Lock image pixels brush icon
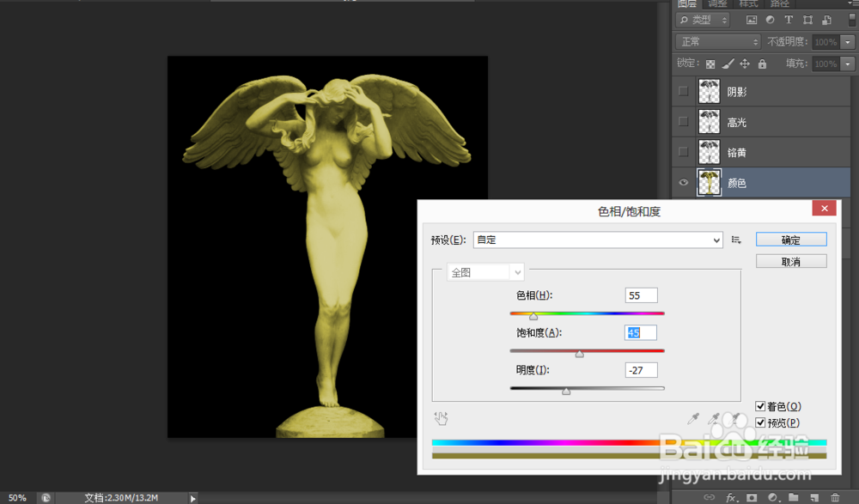The width and height of the screenshot is (859, 504). 728,64
